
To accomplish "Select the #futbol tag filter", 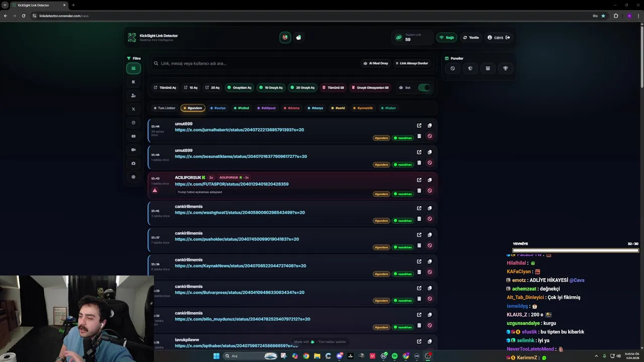I will click(242, 108).
